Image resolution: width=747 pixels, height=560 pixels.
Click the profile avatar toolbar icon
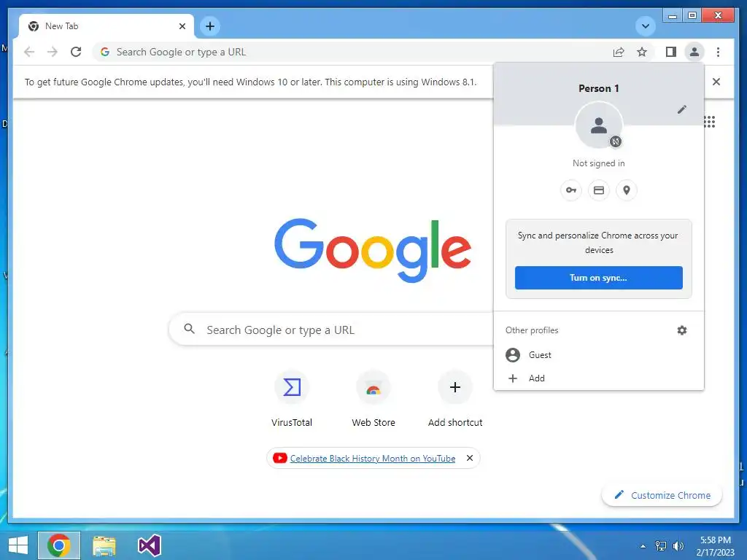click(694, 52)
